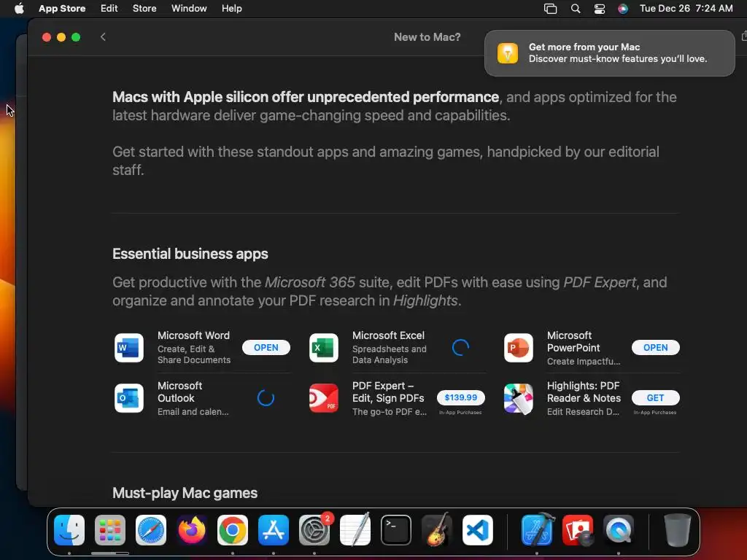Click the date and time in the menu bar

[x=686, y=8]
